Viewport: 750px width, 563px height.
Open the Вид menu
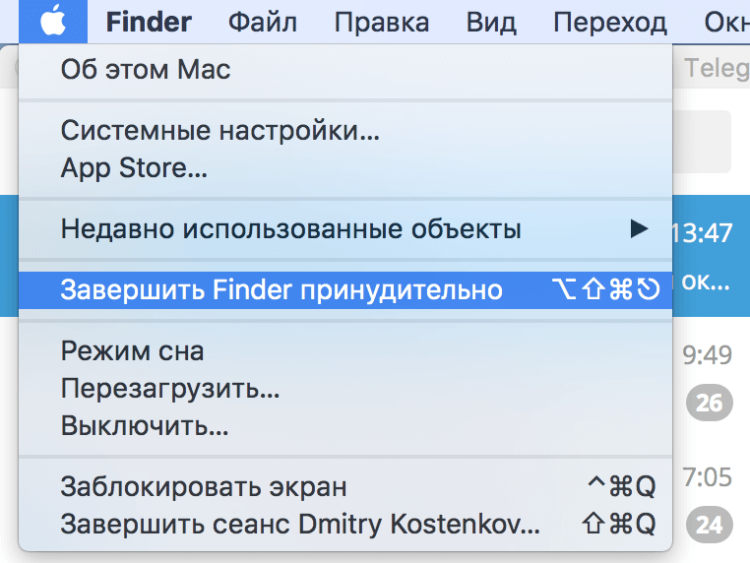coord(491,22)
